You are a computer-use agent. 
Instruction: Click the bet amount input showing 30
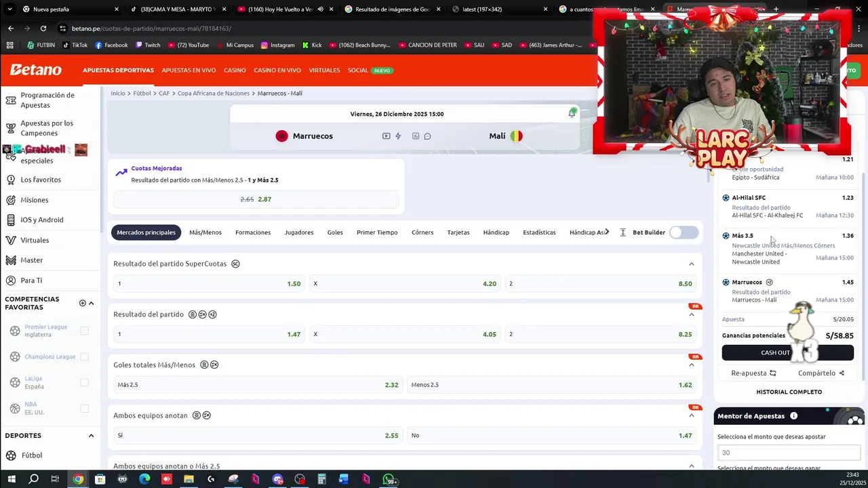tap(789, 453)
